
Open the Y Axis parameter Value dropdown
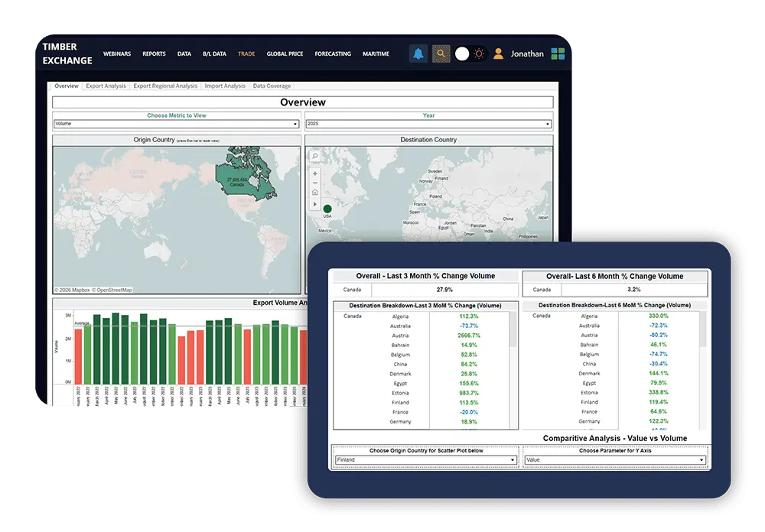point(615,460)
